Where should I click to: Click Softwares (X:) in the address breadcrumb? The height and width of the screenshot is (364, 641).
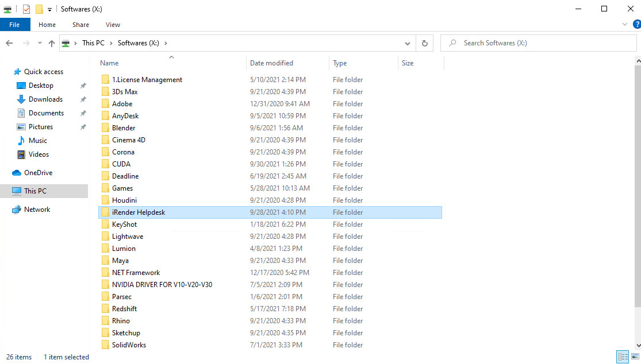[138, 43]
